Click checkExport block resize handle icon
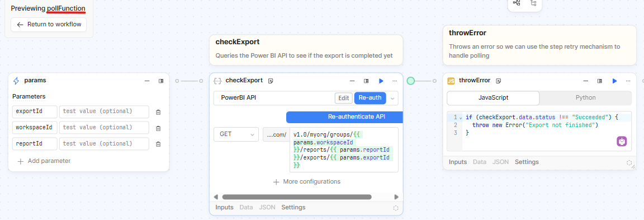This screenshot has height=220, width=644. [396, 208]
